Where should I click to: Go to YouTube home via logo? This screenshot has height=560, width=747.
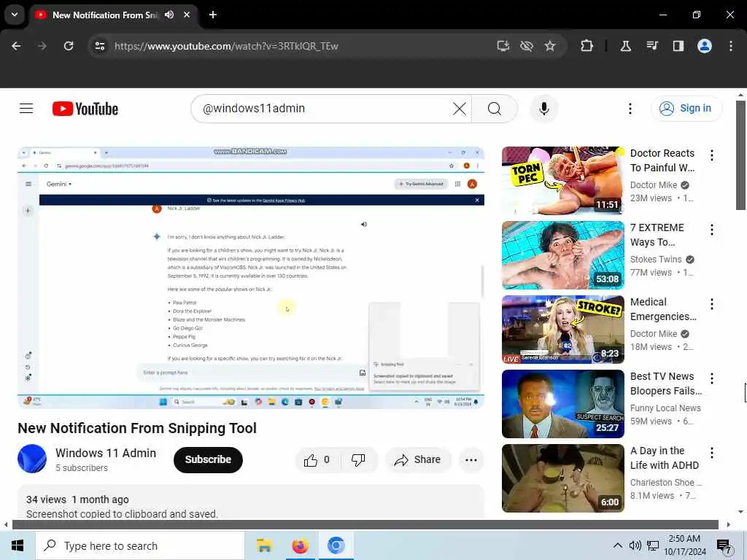coord(85,109)
